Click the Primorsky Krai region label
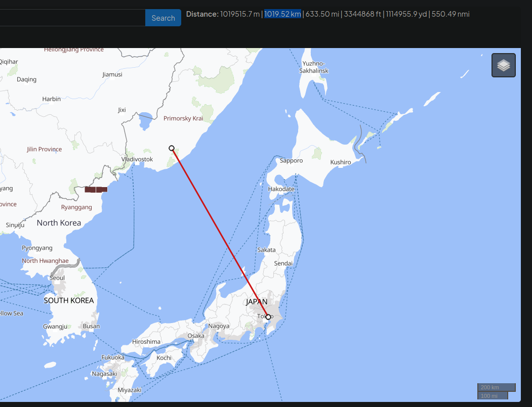The width and height of the screenshot is (532, 407). [x=183, y=118]
